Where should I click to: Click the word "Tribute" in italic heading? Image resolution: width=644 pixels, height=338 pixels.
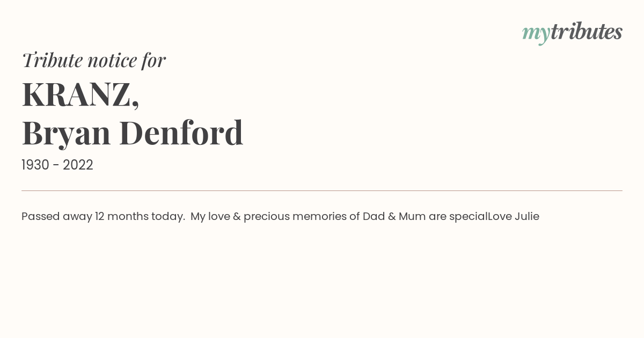[x=52, y=60]
